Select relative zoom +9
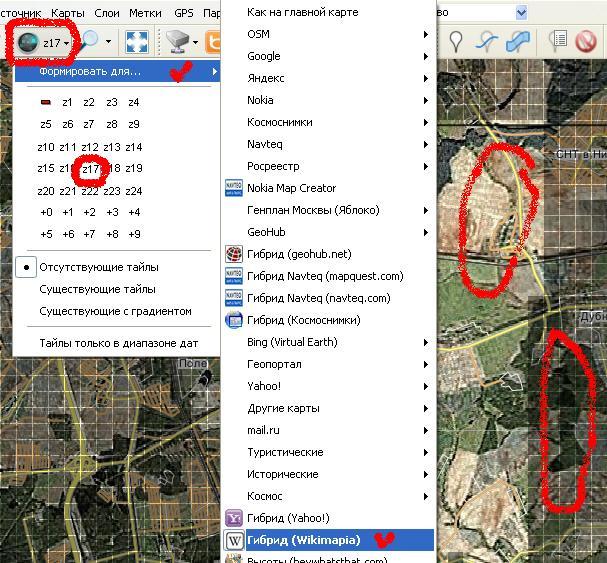This screenshot has width=607, height=563. [x=134, y=234]
